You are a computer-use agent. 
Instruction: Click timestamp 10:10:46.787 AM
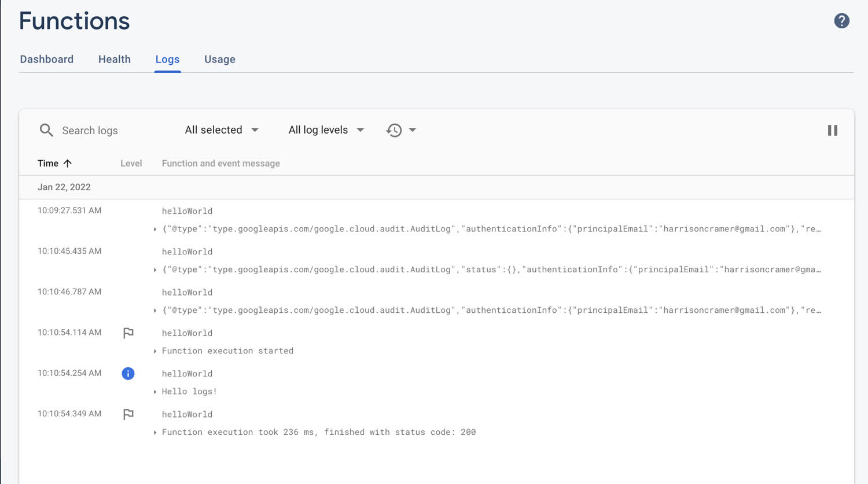tap(69, 291)
